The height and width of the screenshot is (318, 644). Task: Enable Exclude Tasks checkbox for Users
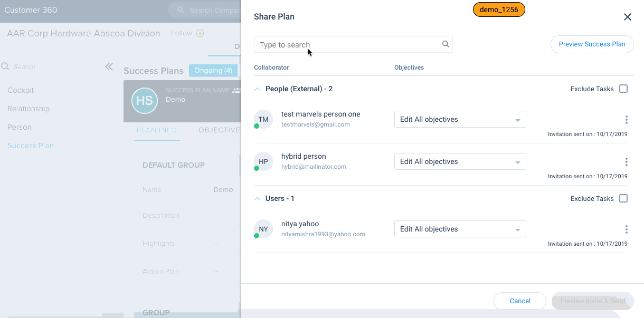[x=623, y=198]
